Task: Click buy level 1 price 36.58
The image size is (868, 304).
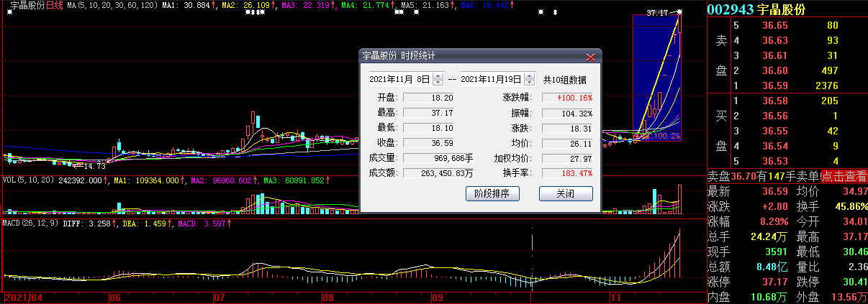Action: point(769,101)
